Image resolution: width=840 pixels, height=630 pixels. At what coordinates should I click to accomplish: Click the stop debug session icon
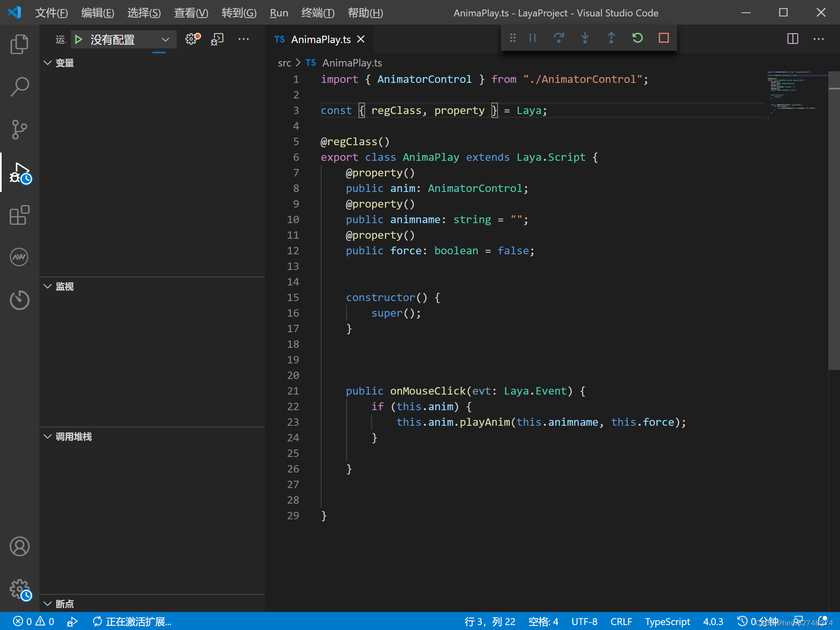point(665,39)
